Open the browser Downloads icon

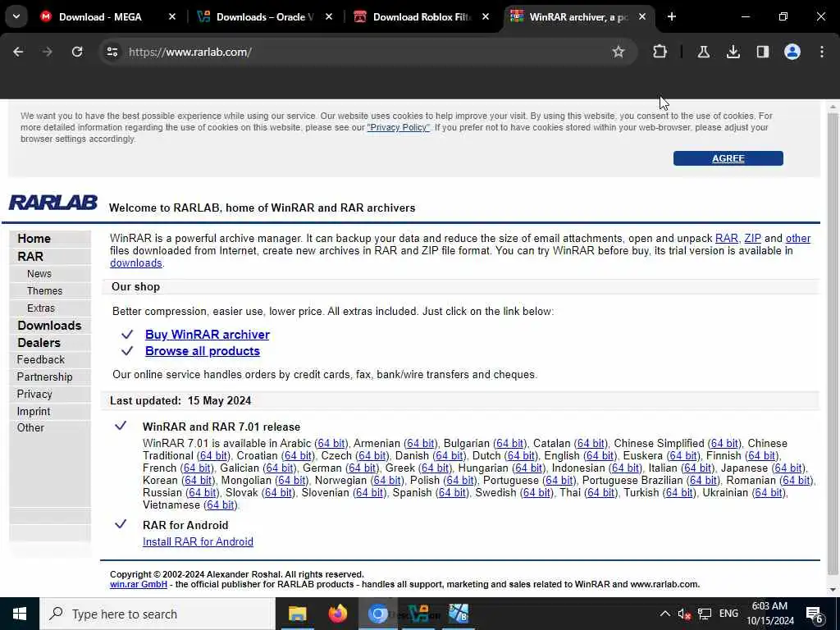(x=733, y=52)
